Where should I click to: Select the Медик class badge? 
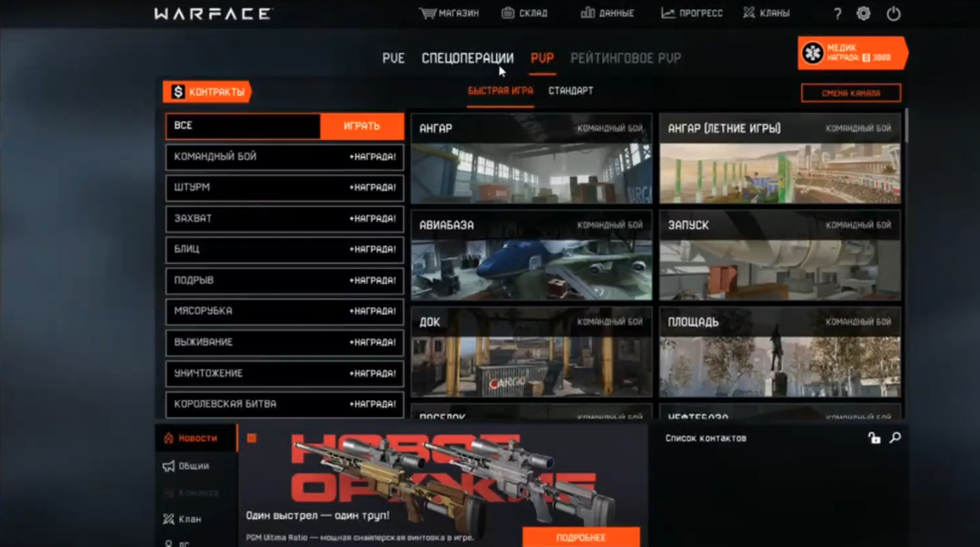pos(853,53)
